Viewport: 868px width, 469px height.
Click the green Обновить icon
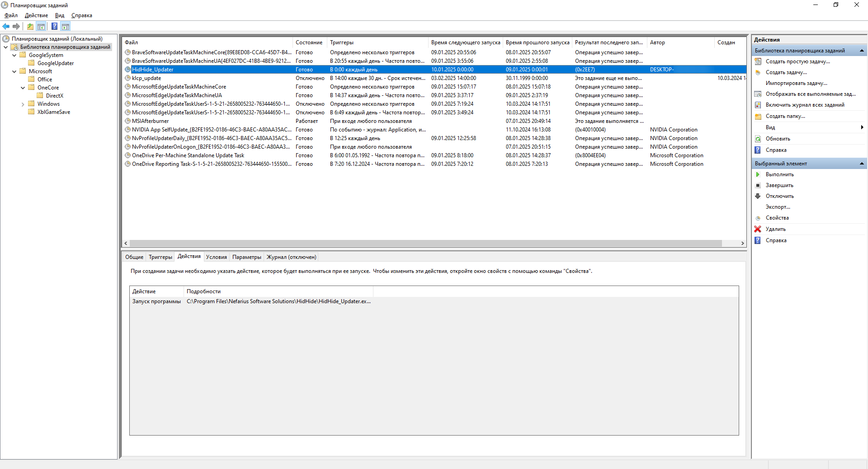[758, 139]
